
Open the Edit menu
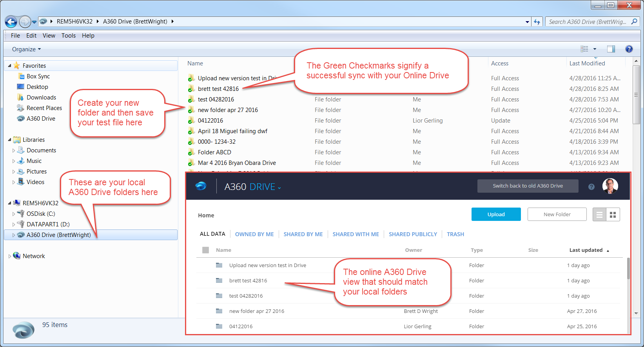pyautogui.click(x=31, y=35)
